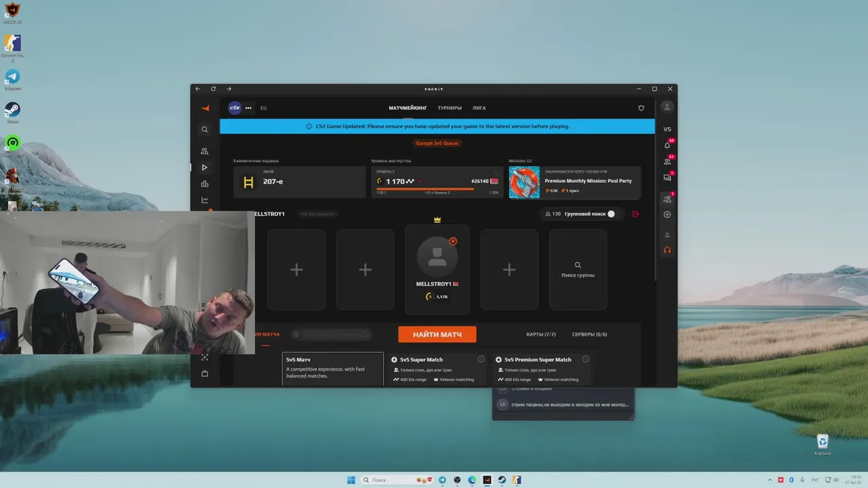This screenshot has height=488, width=868.
Task: Show info for 5v5 Super Match
Action: 481,359
